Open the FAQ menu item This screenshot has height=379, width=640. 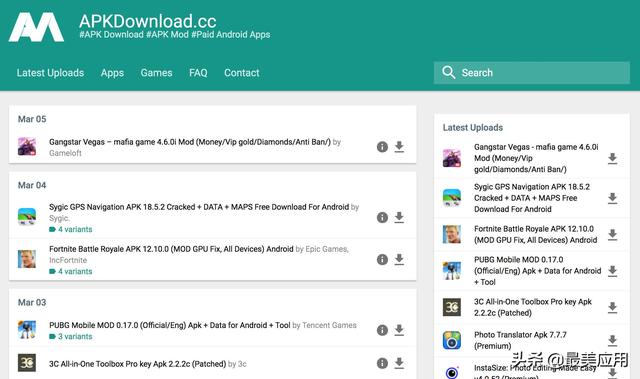pyautogui.click(x=198, y=73)
